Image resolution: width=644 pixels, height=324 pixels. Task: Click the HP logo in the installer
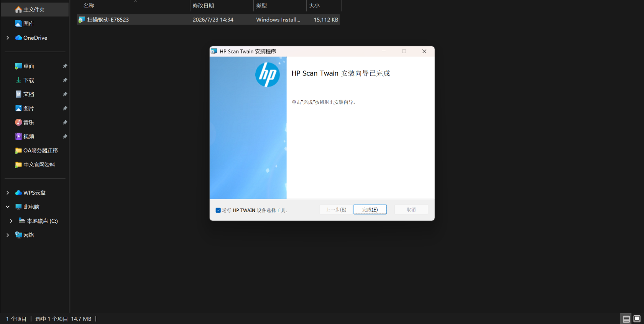pyautogui.click(x=268, y=75)
